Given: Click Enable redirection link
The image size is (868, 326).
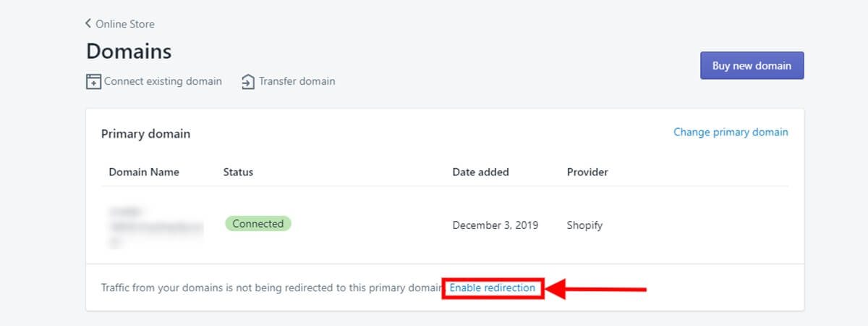Looking at the screenshot, I should point(493,288).
